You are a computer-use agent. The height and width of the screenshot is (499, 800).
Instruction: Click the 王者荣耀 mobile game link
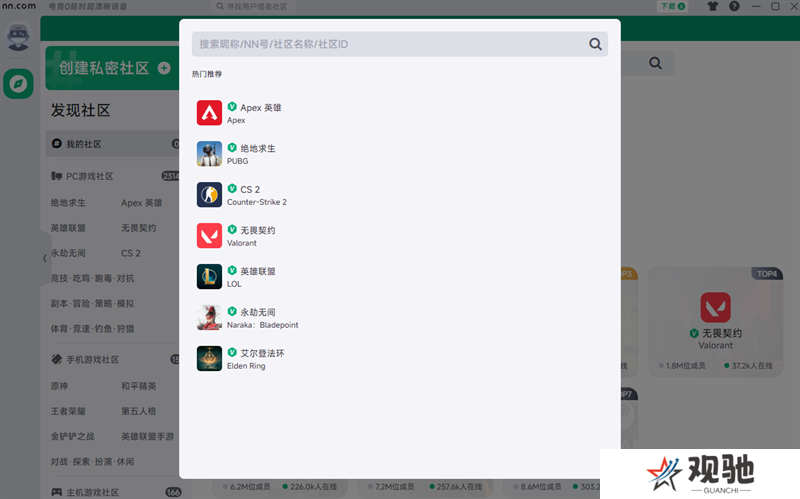pos(68,411)
